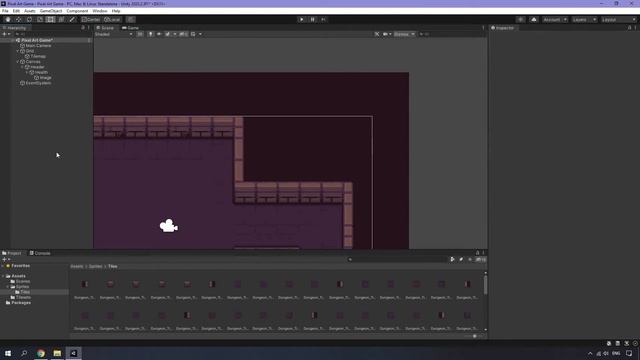The image size is (640, 360).
Task: Switch to the Console tab
Action: point(40,253)
